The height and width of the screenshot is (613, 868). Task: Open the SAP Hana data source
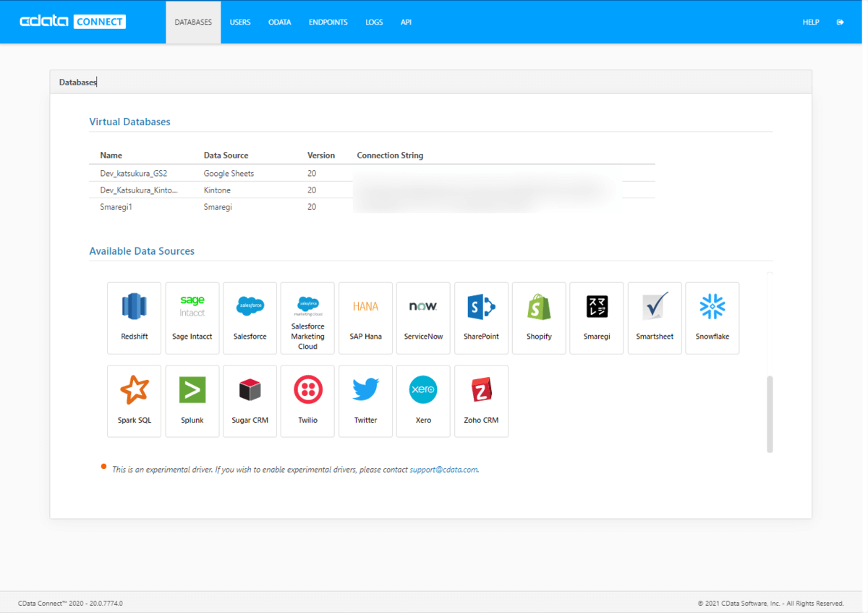tap(365, 318)
